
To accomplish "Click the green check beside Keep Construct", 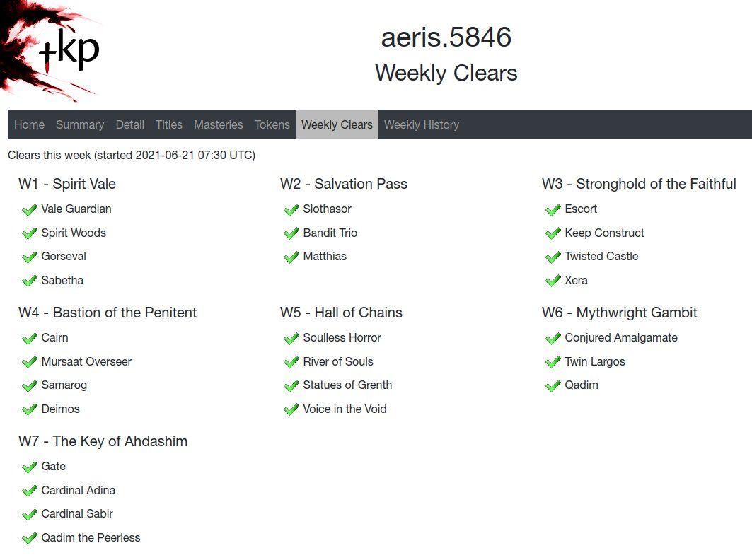I will pyautogui.click(x=553, y=233).
